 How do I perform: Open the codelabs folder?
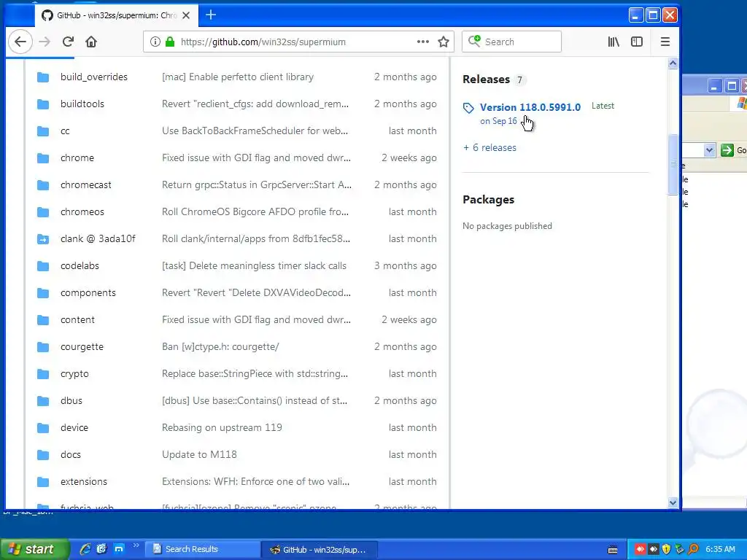[80, 265]
